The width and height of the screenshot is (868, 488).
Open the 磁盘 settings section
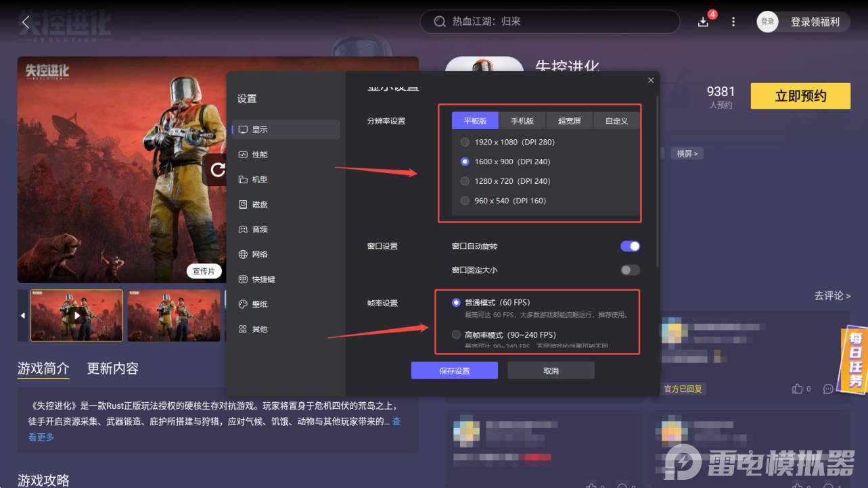(x=285, y=205)
